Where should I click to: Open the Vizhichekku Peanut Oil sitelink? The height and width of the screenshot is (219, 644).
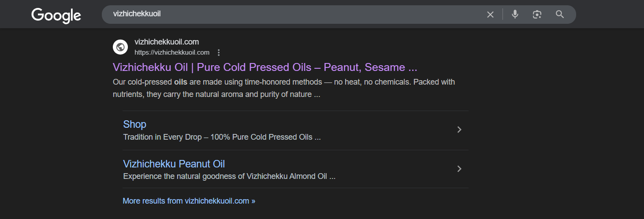point(174,164)
